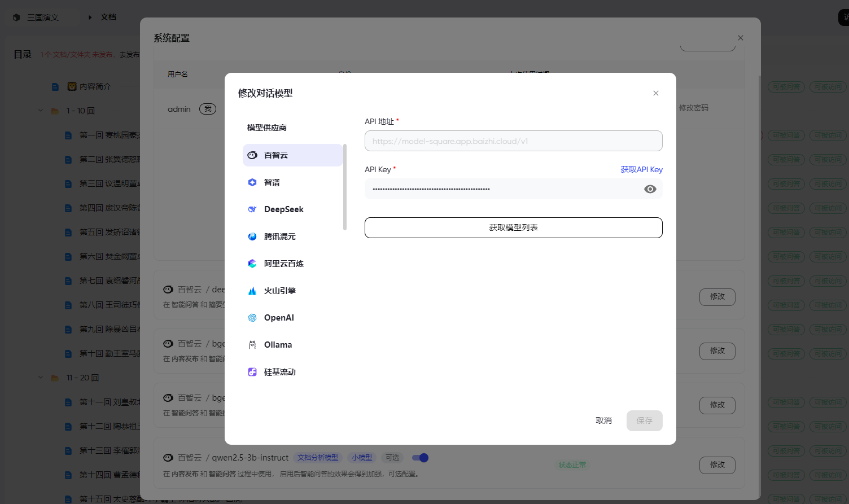Click the 文档分析模型 tag
Image resolution: width=849 pixels, height=504 pixels.
318,458
